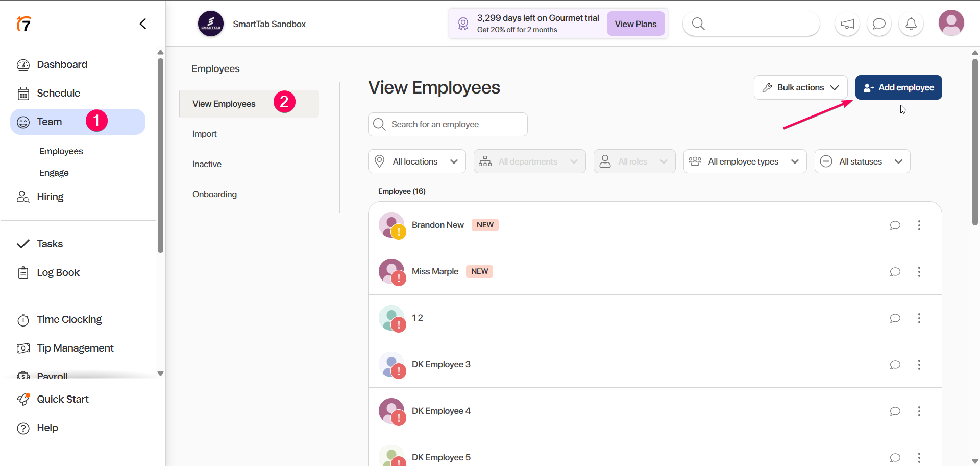Click the View Plans button
Image resolution: width=980 pixels, height=466 pixels.
635,24
